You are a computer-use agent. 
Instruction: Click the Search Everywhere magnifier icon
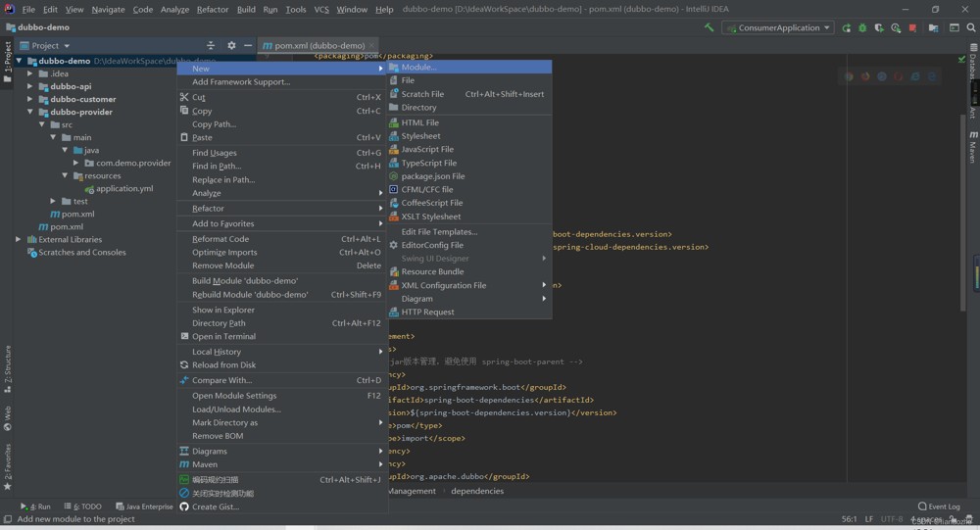970,27
